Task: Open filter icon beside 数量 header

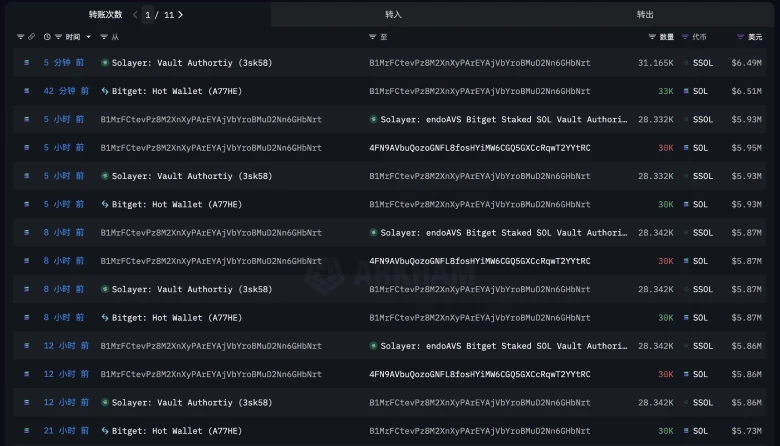Action: 651,37
